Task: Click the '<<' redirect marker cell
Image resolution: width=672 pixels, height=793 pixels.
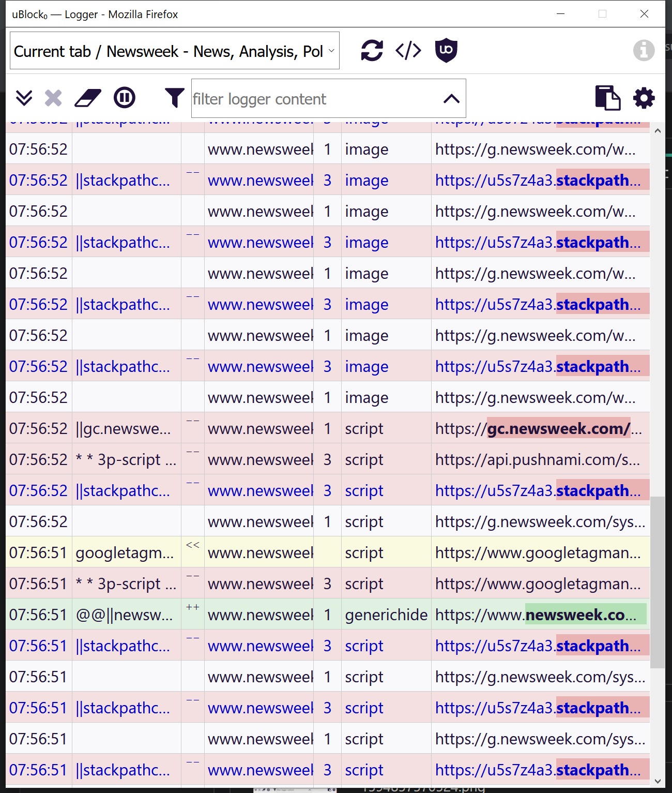Action: 193,552
